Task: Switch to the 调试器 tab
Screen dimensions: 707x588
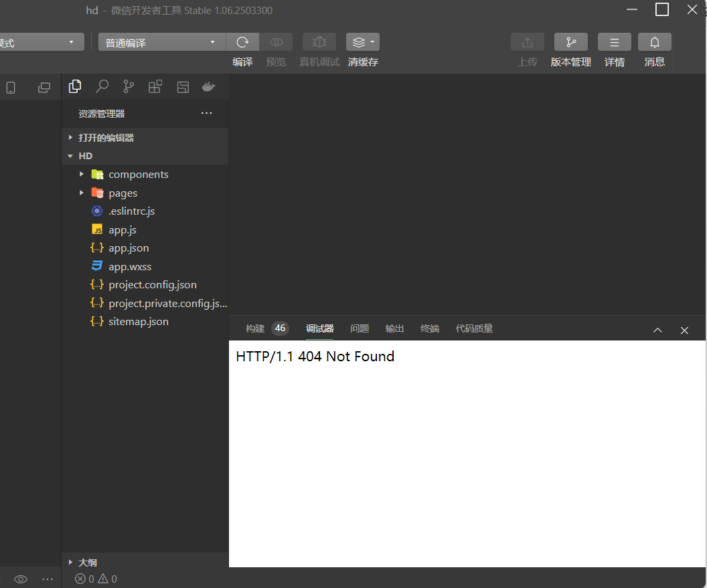Action: [x=319, y=328]
